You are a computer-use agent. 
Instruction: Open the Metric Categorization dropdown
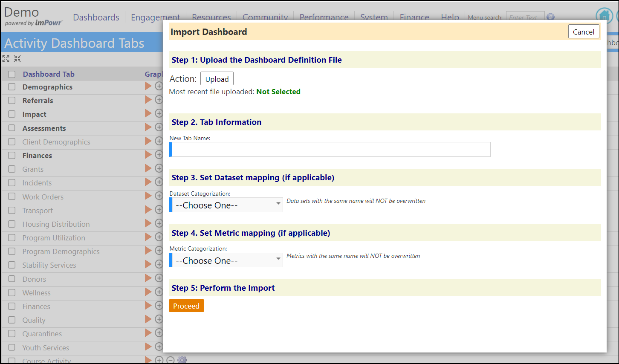tap(226, 260)
